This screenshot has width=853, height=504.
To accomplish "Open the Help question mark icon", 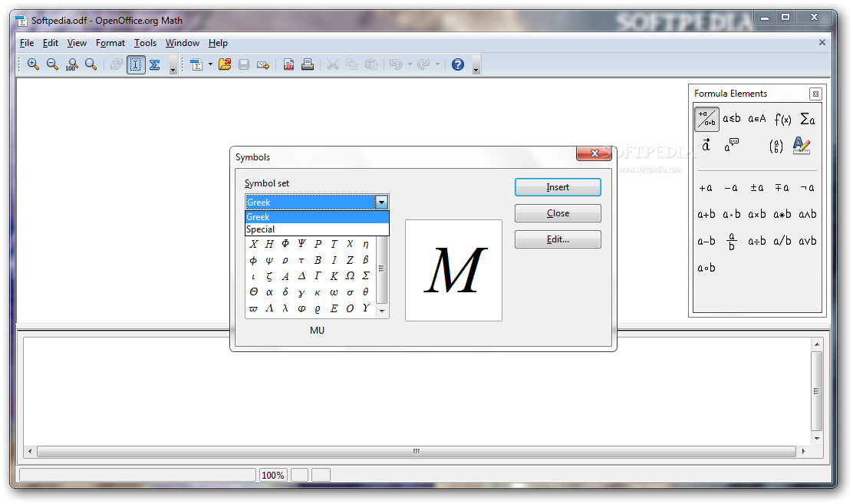I will tap(458, 64).
